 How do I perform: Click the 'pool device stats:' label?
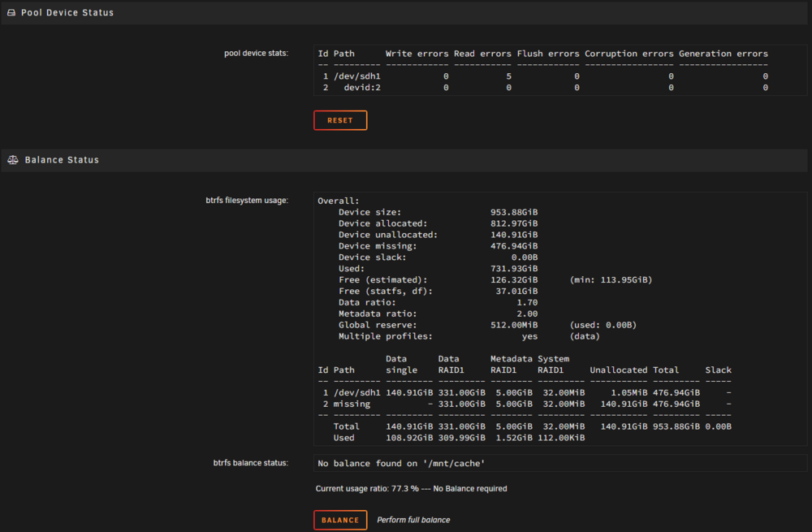point(256,54)
